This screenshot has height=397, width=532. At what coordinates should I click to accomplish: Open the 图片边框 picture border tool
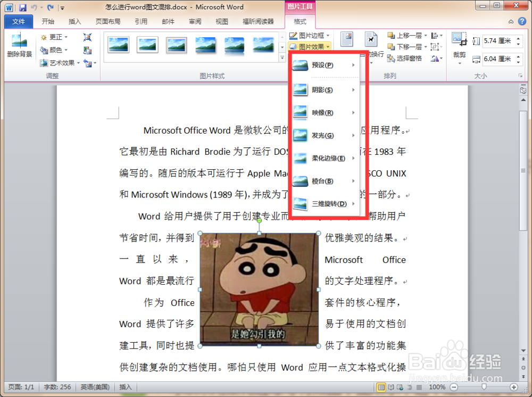pos(309,35)
